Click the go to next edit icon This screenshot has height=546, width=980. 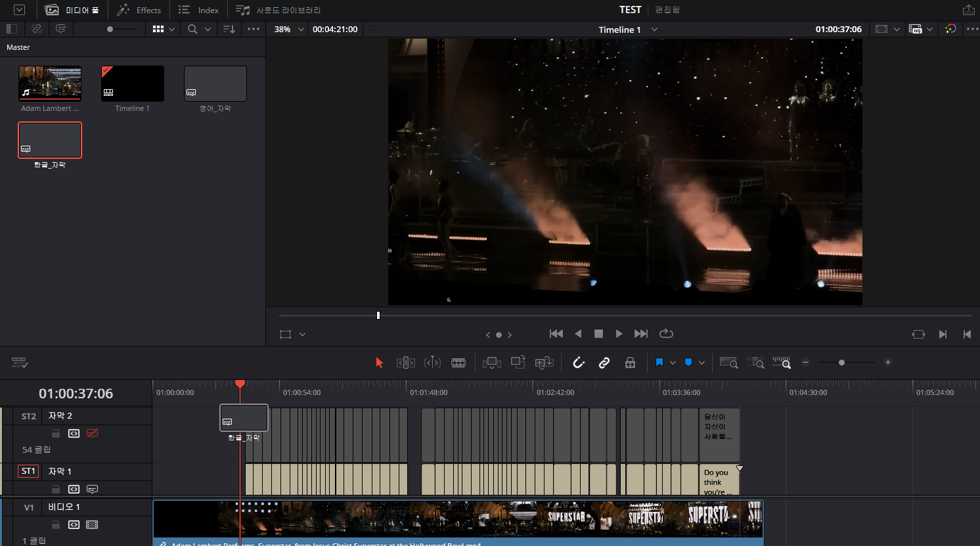tap(943, 334)
